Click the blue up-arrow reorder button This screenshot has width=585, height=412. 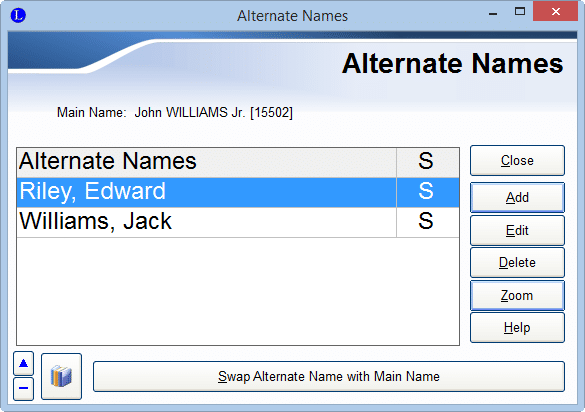(24, 363)
